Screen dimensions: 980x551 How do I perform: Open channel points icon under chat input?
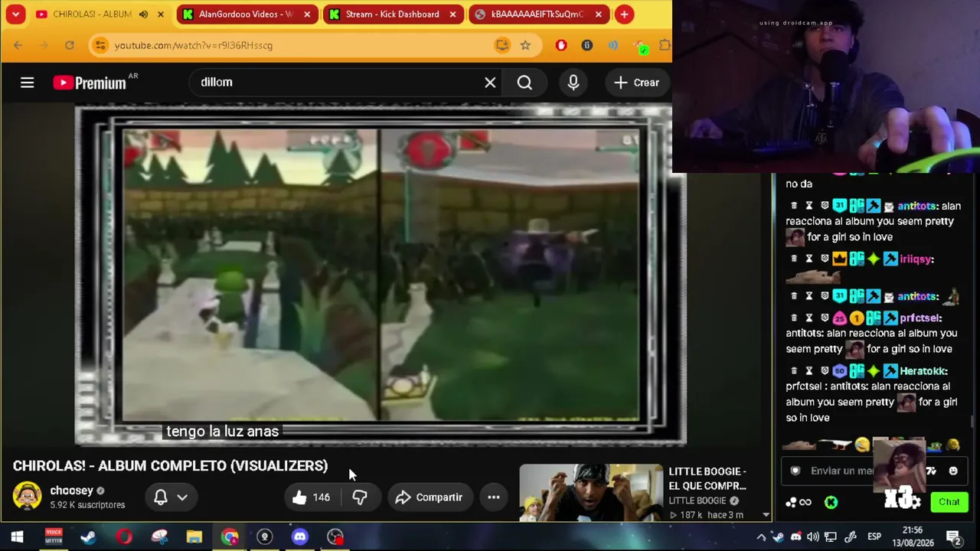[799, 502]
